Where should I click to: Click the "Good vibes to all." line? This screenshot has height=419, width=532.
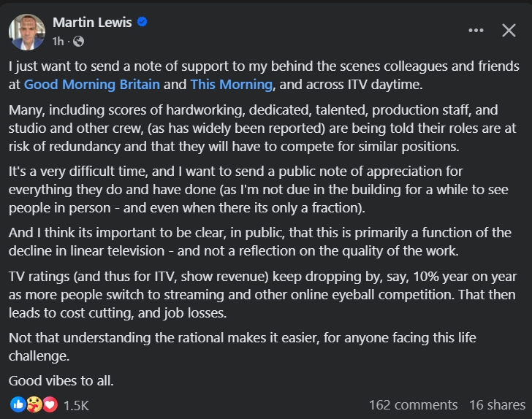[x=60, y=380]
